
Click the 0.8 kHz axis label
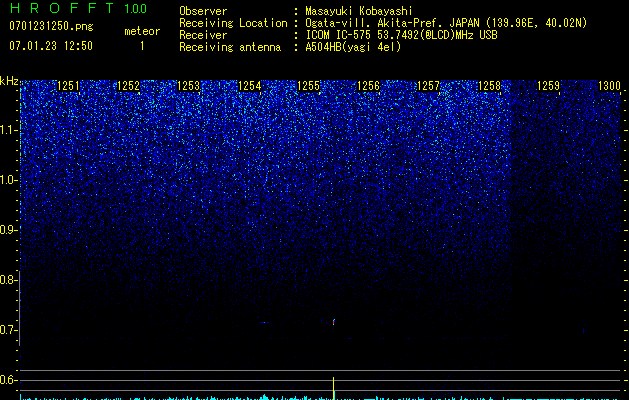click(8, 280)
